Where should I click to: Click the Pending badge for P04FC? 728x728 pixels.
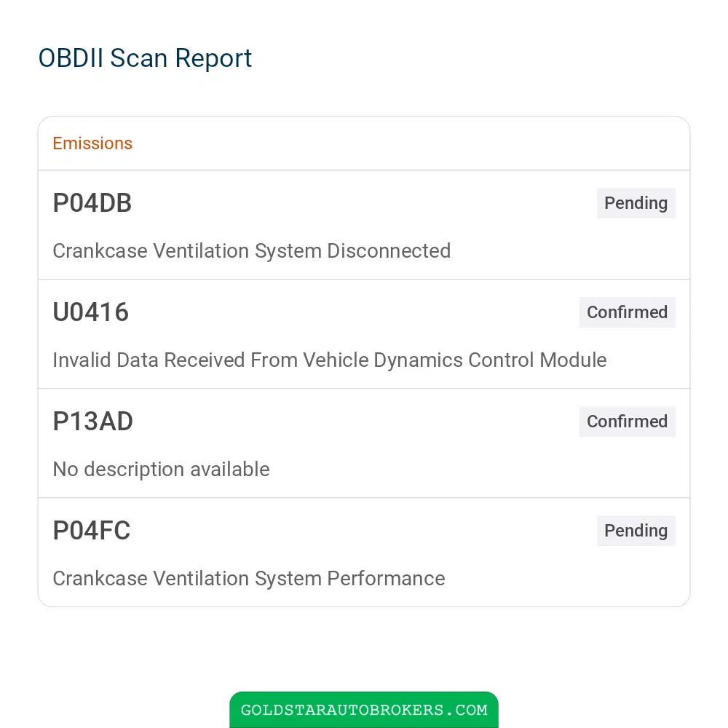pyautogui.click(x=636, y=530)
